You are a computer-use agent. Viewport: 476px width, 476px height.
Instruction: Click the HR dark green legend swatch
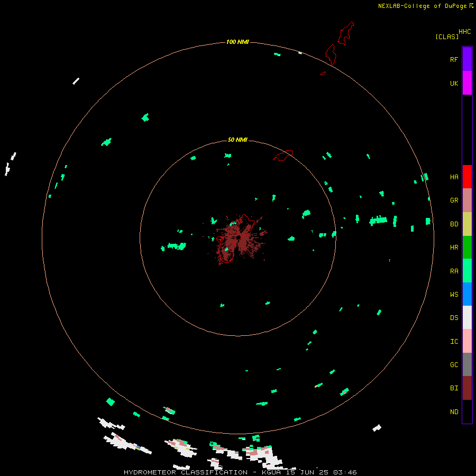[x=467, y=247]
